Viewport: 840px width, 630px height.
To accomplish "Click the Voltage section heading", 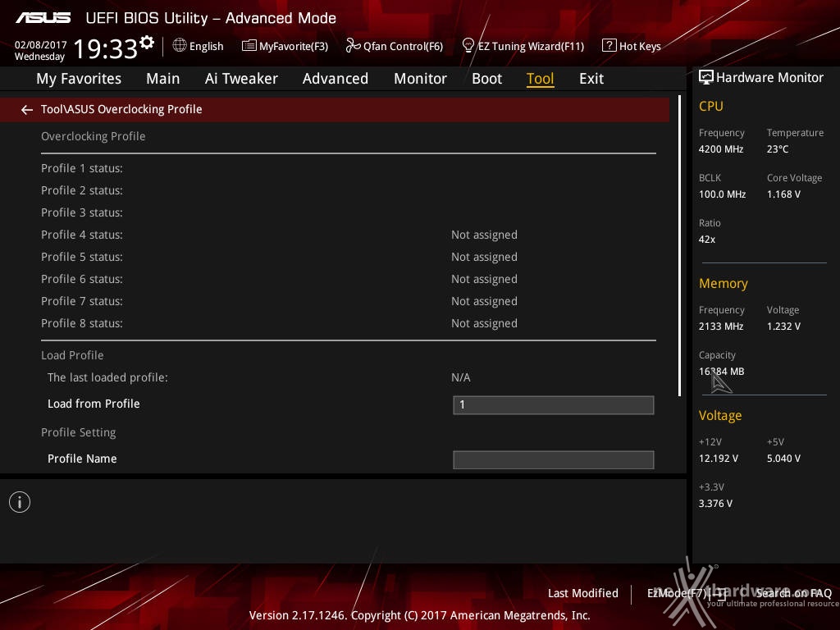I will tap(720, 416).
